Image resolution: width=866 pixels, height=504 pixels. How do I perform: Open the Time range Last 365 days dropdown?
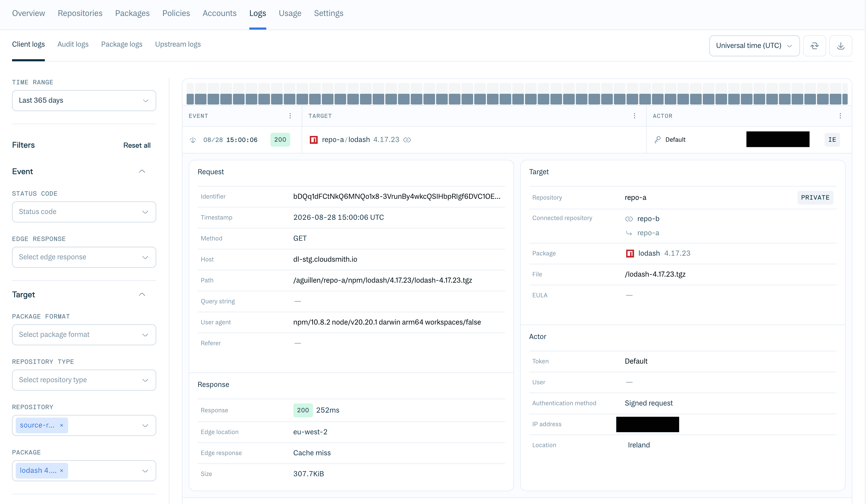(84, 100)
